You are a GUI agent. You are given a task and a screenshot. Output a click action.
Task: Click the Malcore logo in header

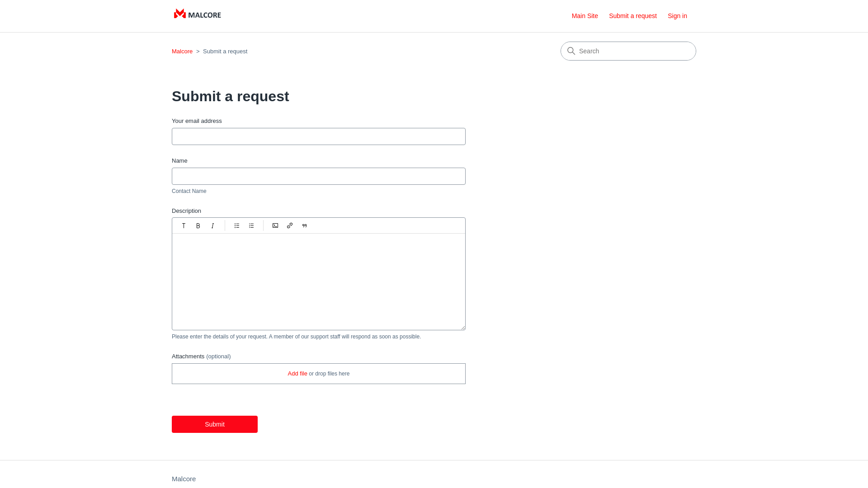click(x=197, y=14)
